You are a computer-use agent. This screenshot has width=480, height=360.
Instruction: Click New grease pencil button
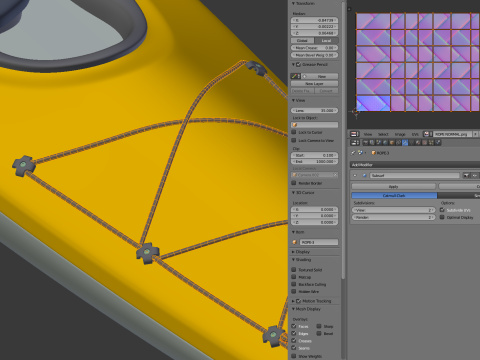[x=320, y=76]
